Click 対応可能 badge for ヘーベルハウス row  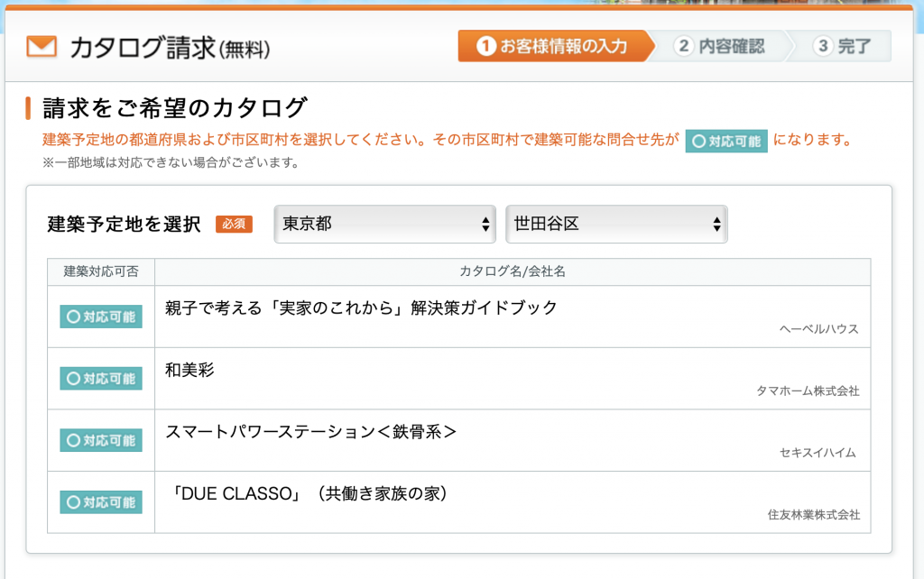pyautogui.click(x=101, y=317)
